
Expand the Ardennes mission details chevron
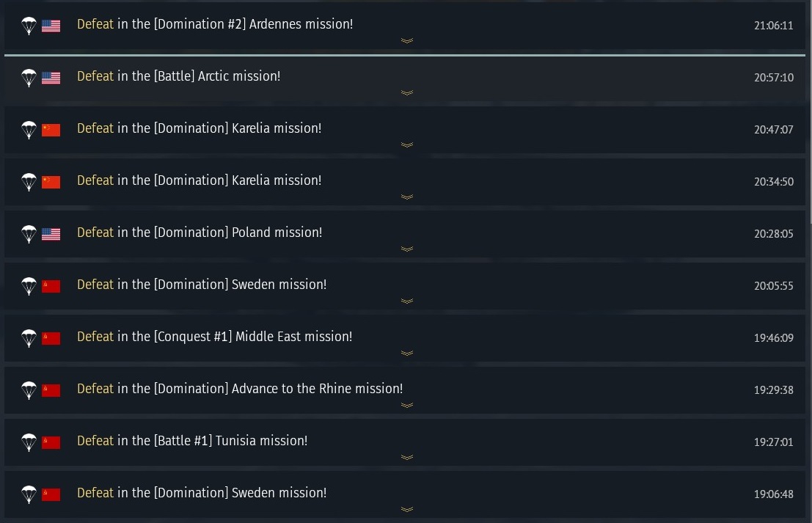pos(407,41)
